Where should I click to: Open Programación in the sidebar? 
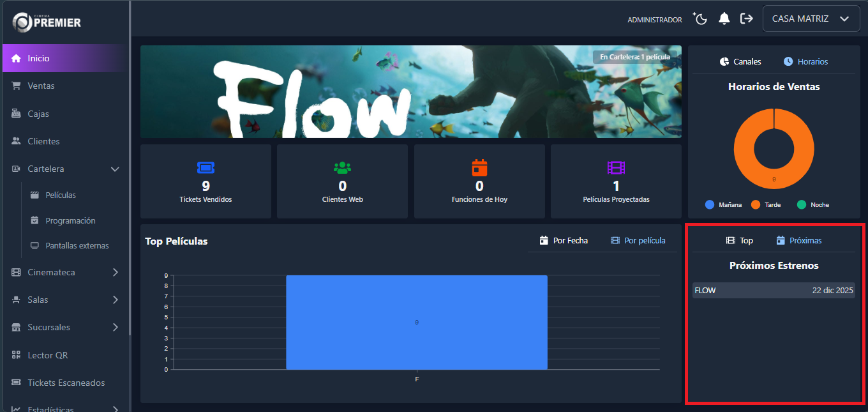(70, 221)
